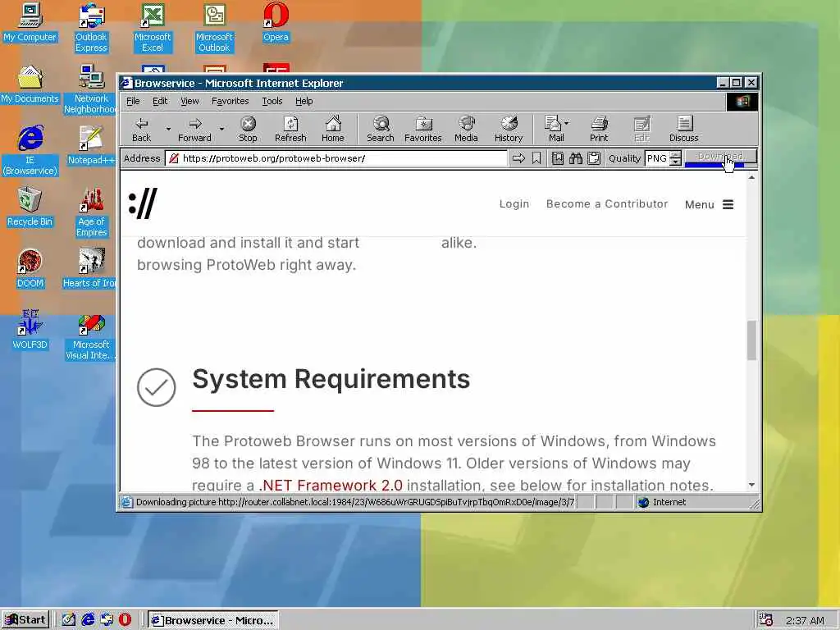Image resolution: width=840 pixels, height=630 pixels.
Task: Click the clipboard icon in address toolbar
Action: 594,158
